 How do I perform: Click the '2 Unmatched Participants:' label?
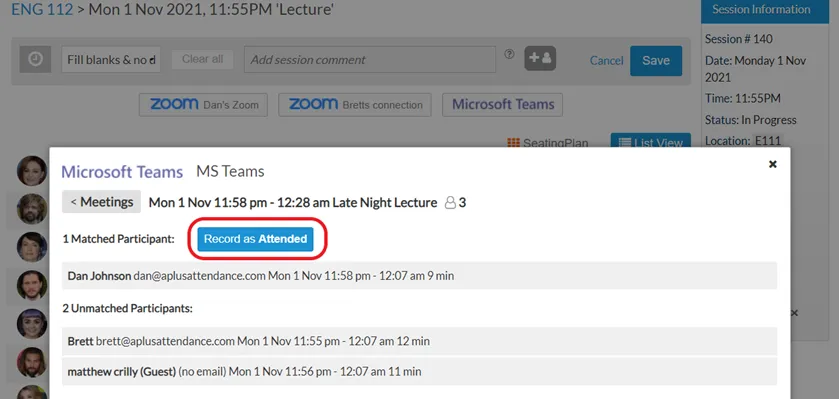coord(127,309)
